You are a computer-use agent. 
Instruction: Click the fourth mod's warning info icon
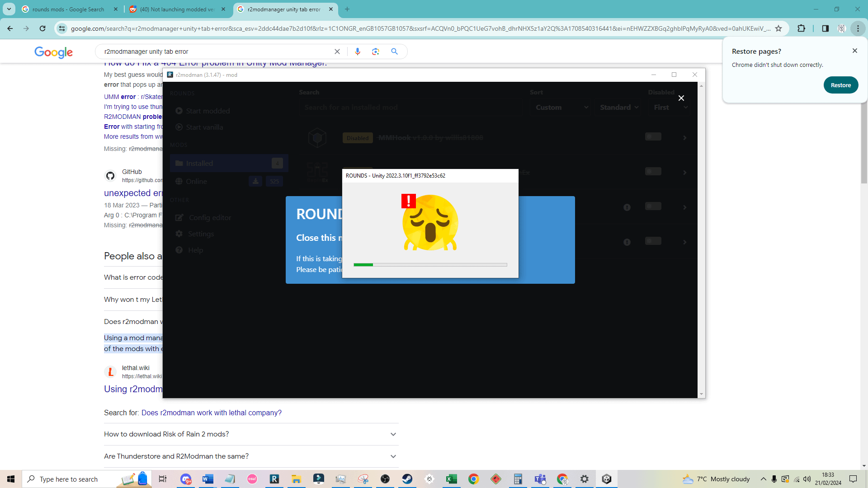(x=627, y=242)
